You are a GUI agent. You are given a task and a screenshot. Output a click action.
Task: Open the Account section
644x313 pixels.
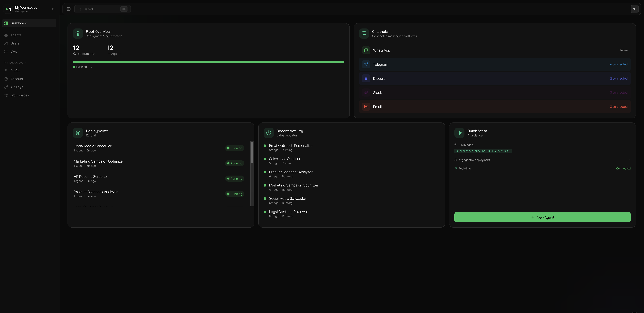tap(17, 79)
